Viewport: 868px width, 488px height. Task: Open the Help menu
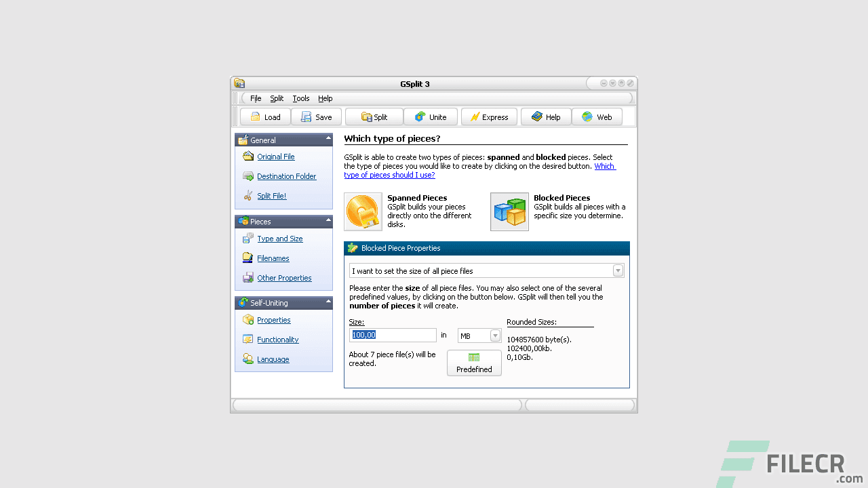325,98
